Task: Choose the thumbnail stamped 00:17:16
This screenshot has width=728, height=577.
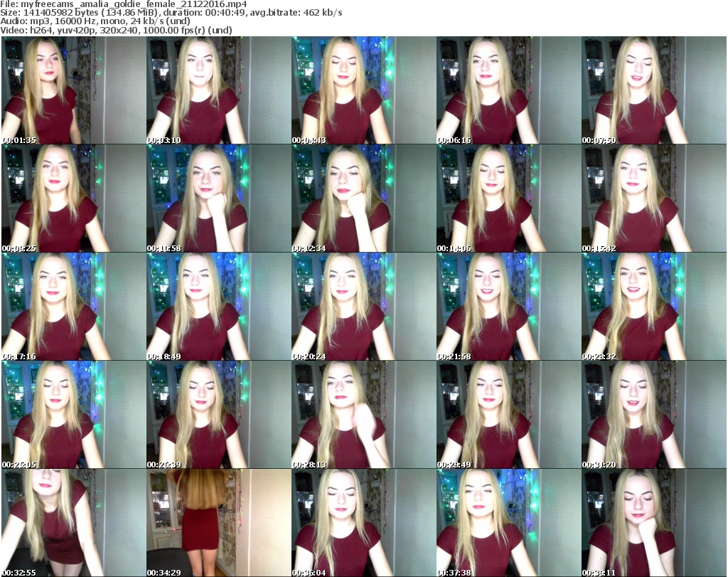Action: point(73,307)
